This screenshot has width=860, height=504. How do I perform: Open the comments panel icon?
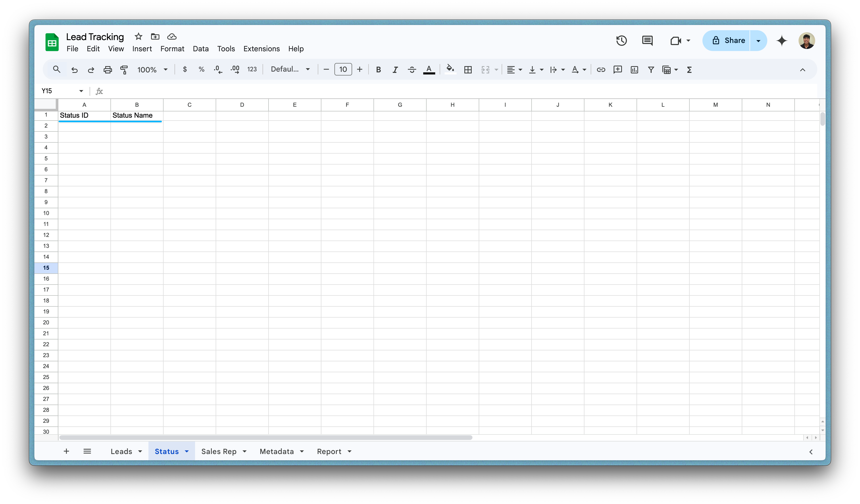[x=647, y=41]
